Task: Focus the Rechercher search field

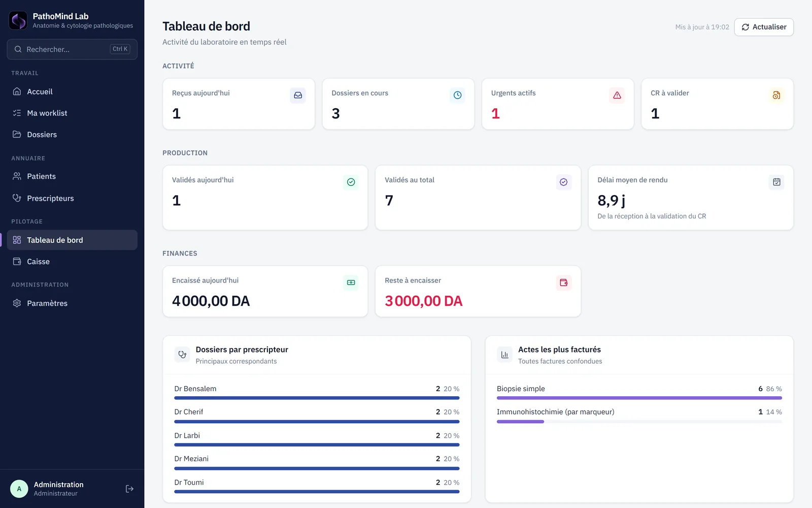Action: (x=72, y=49)
